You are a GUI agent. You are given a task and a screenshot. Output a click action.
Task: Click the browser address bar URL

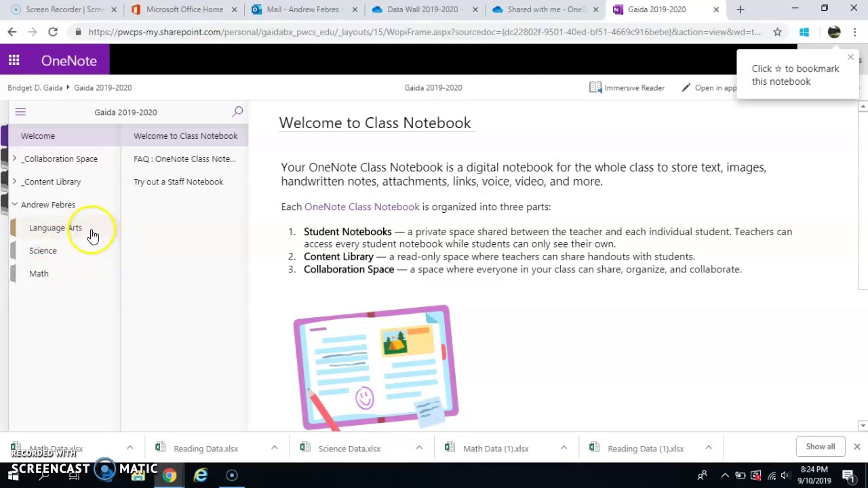click(x=424, y=32)
